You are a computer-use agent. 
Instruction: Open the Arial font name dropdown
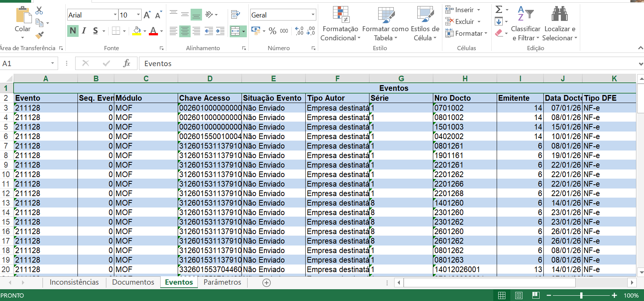[115, 15]
